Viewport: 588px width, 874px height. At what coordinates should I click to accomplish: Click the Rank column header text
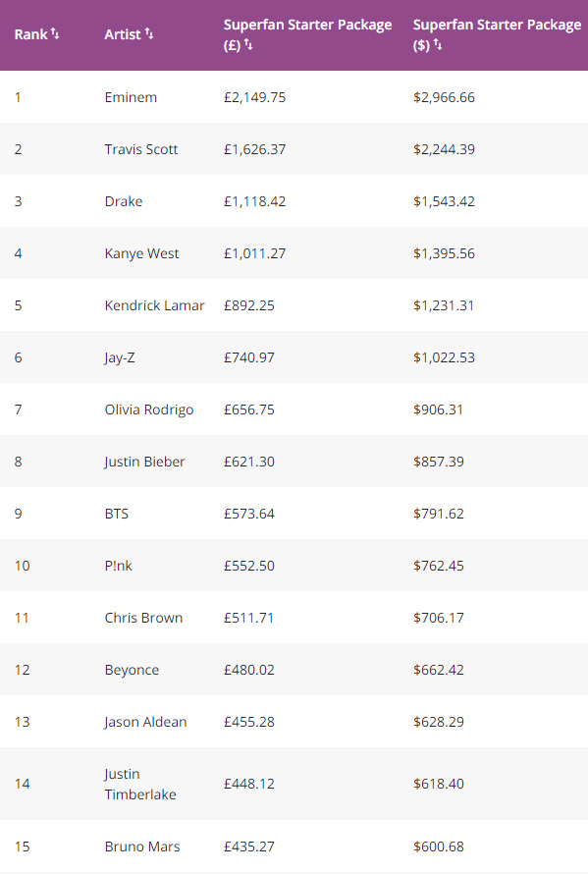coord(31,34)
